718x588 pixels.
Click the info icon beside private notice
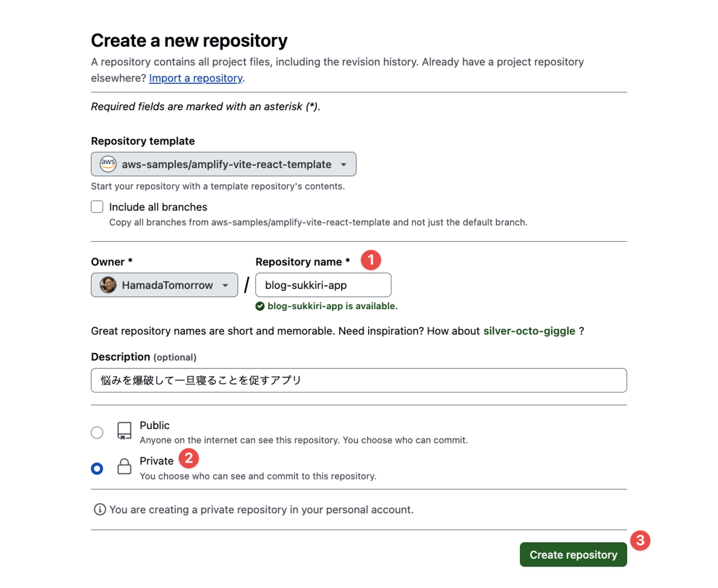tap(100, 510)
